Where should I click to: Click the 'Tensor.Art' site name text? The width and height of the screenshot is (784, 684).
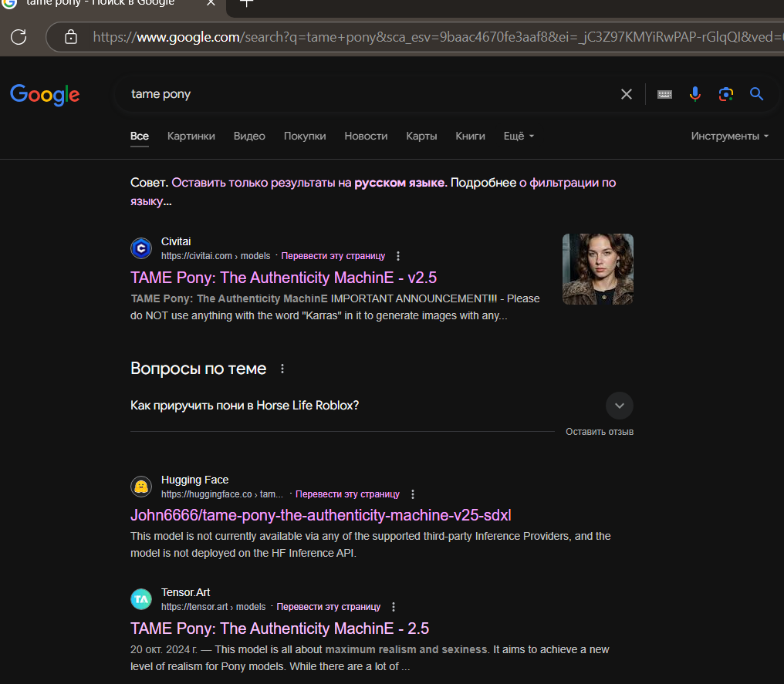pyautogui.click(x=185, y=592)
